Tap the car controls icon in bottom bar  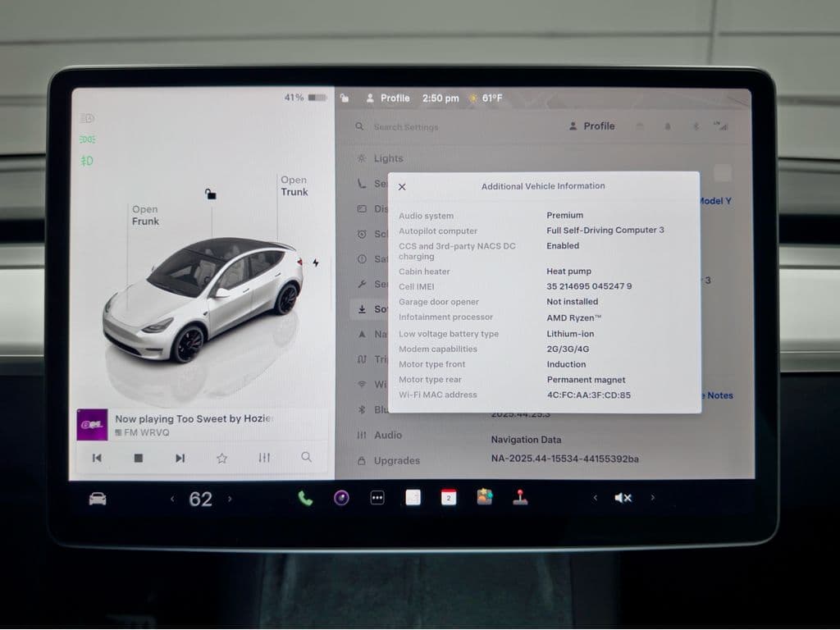(x=98, y=499)
